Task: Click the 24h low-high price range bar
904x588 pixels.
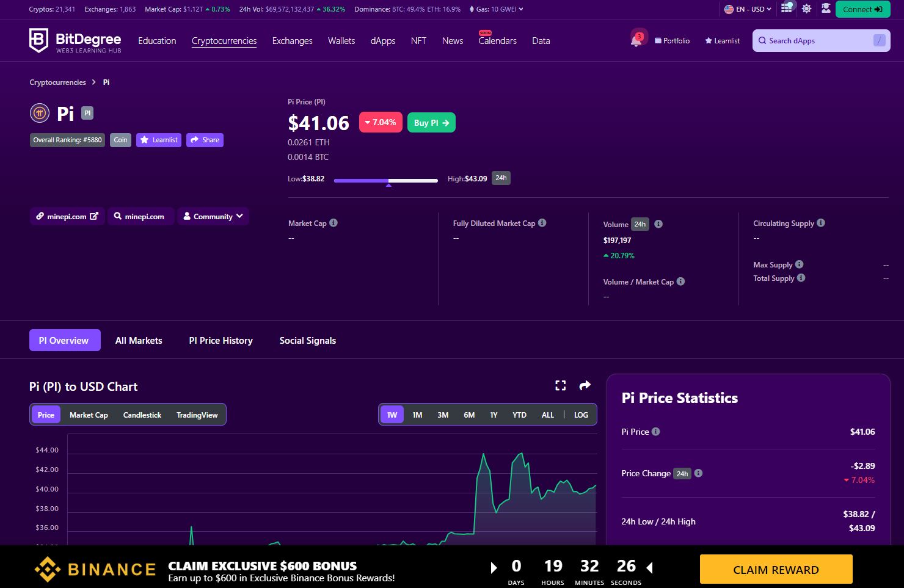Action: tap(386, 181)
